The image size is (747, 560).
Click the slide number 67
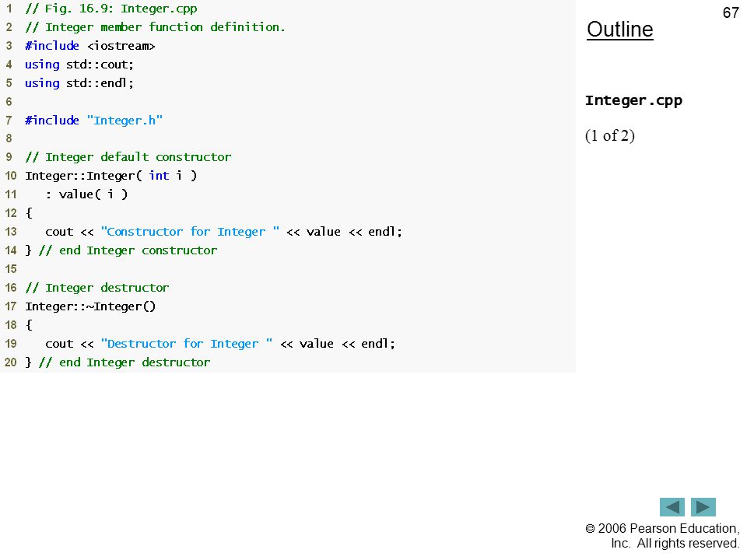tap(731, 13)
